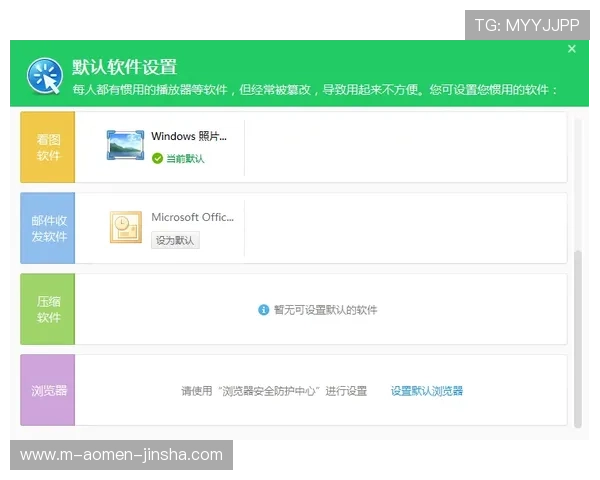Click the 设为默认 button for Microsoft Office
The image size is (600, 480).
click(x=175, y=240)
